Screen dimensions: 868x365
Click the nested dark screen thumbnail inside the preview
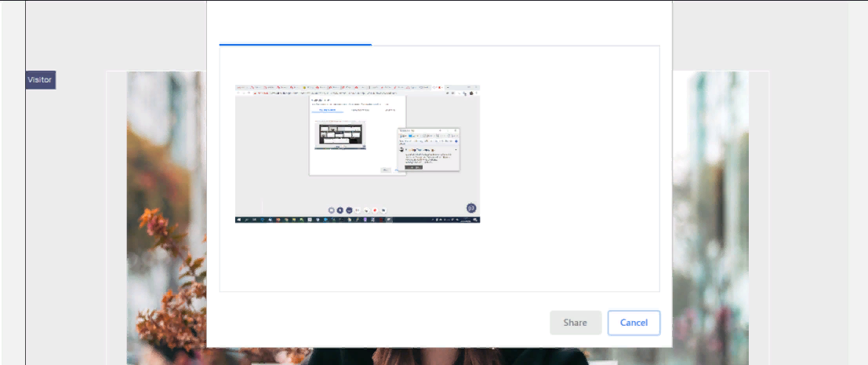point(340,136)
